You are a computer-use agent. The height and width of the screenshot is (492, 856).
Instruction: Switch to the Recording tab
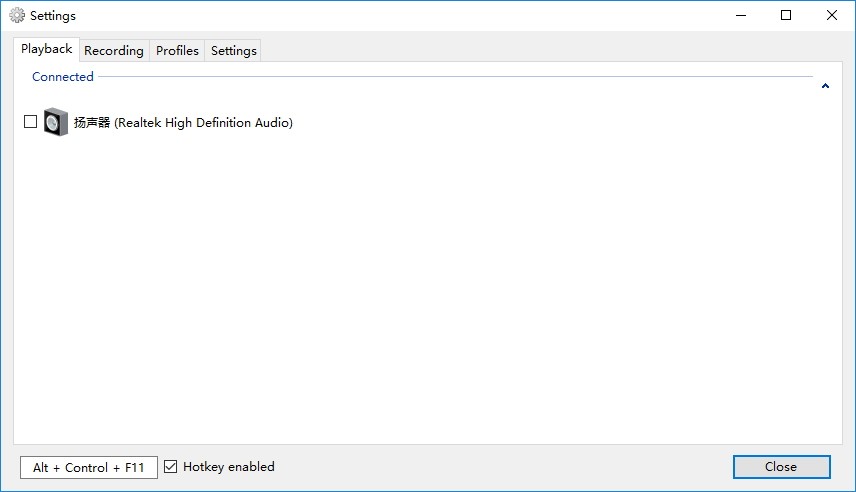[113, 51]
